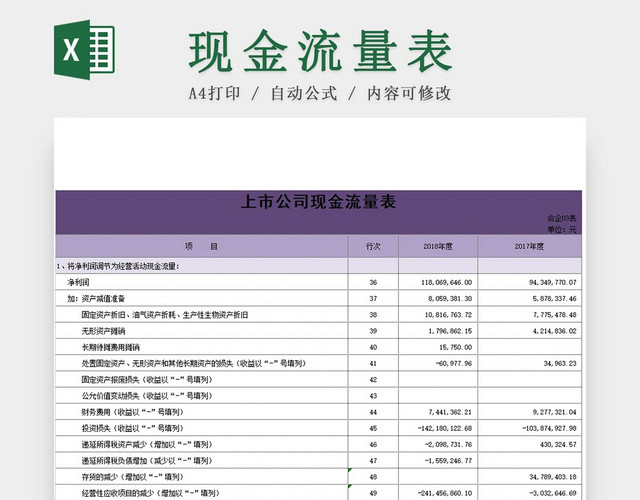Viewport: 640px width, 500px height.
Task: Select the 公允价值变动损失 cell
Action: [202, 396]
